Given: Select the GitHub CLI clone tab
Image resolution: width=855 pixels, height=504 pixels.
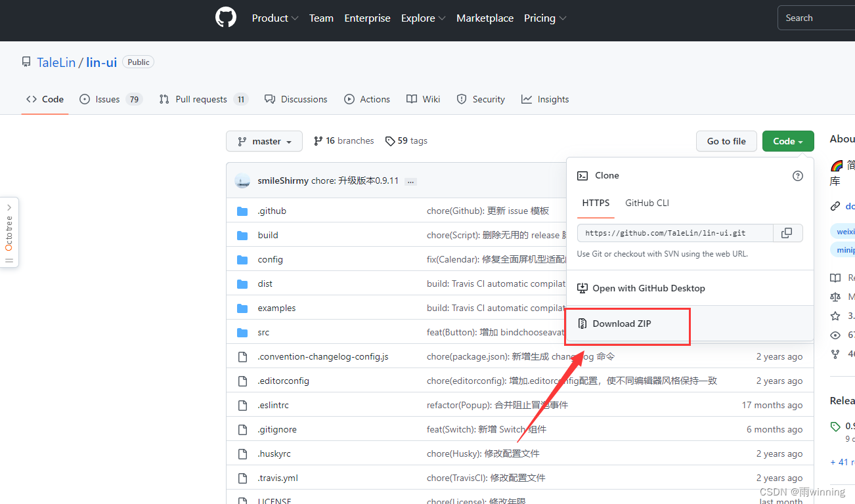Looking at the screenshot, I should 647,203.
